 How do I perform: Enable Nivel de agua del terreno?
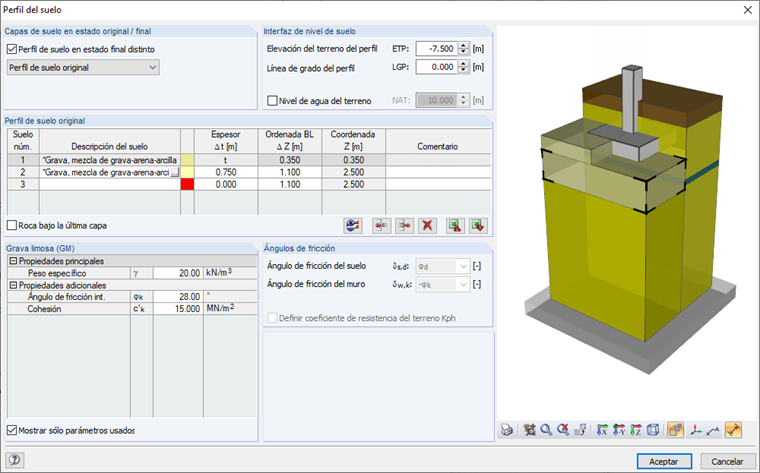coord(272,101)
